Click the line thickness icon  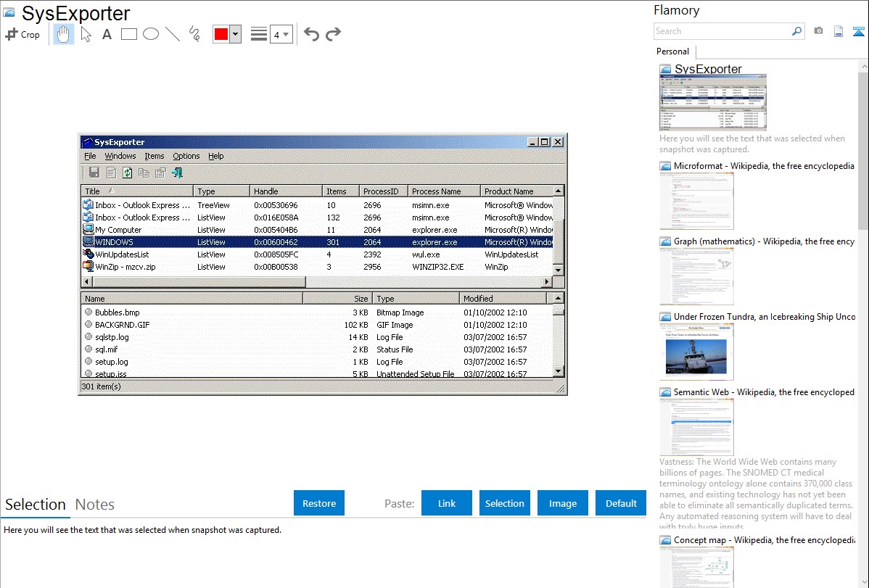[258, 34]
